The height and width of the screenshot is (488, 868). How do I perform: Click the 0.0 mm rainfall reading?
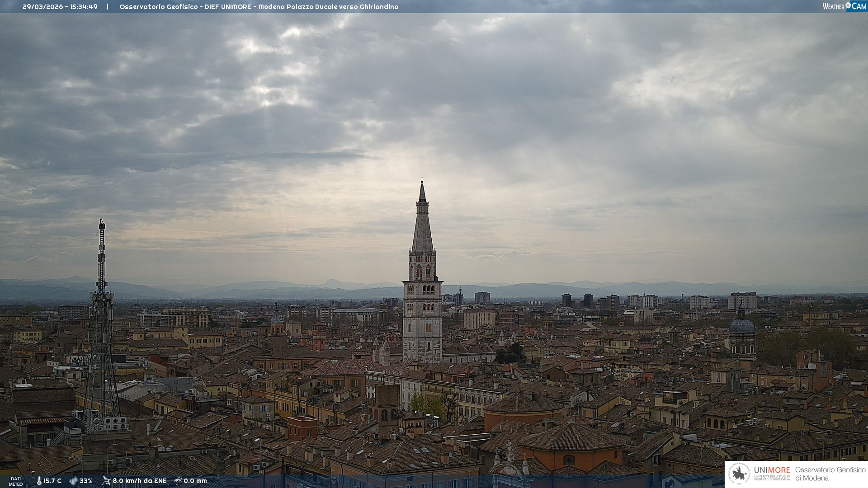point(195,481)
